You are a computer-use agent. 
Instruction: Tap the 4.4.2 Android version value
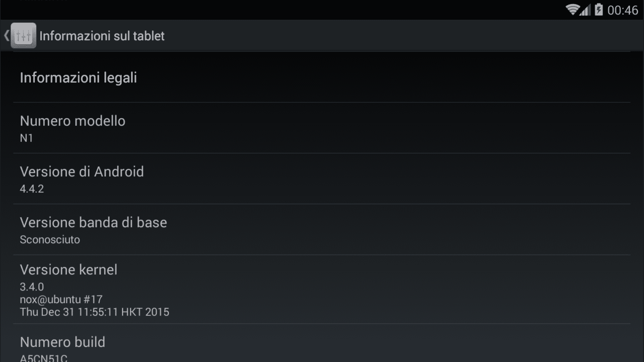(32, 189)
